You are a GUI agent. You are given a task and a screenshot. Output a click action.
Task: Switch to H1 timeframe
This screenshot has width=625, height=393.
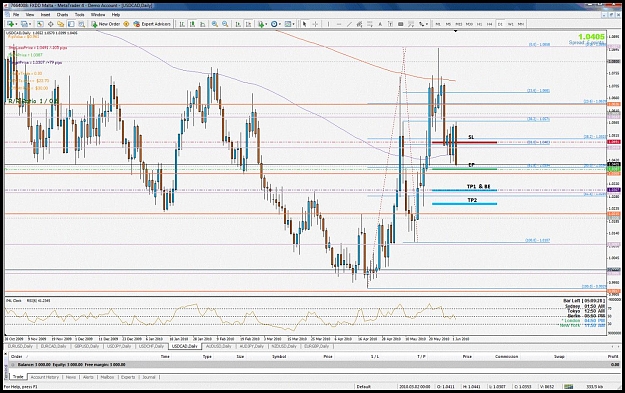click(x=480, y=24)
